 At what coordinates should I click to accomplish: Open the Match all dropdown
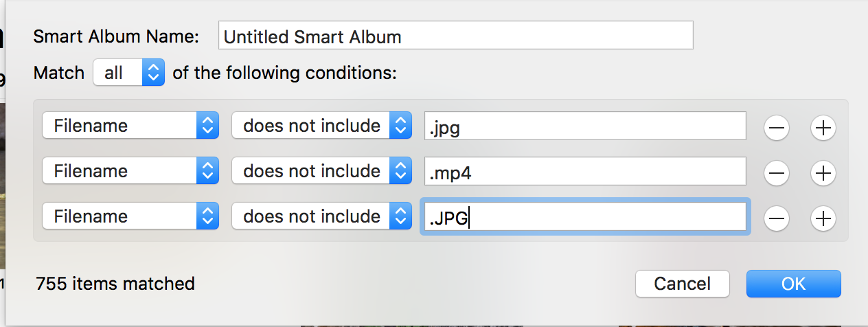(129, 73)
